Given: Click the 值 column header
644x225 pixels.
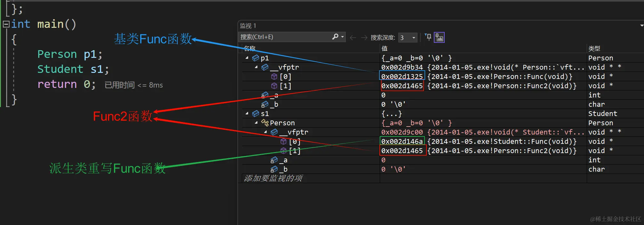Looking at the screenshot, I should (385, 48).
